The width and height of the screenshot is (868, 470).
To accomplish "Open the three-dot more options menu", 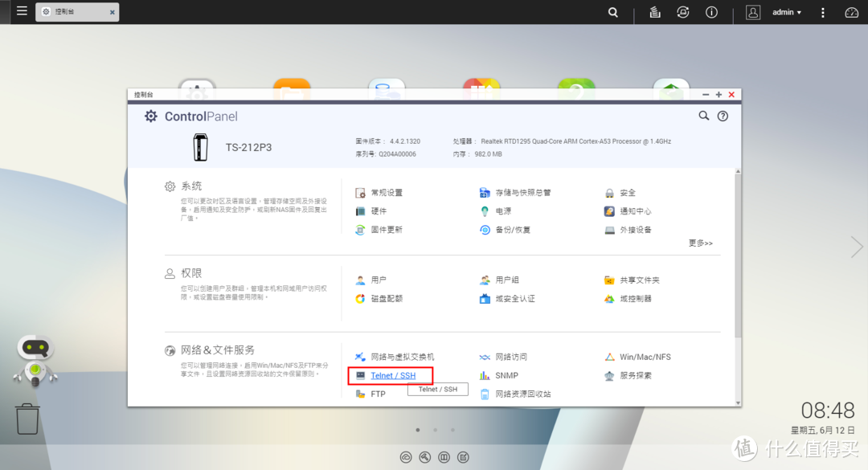I will (x=823, y=12).
